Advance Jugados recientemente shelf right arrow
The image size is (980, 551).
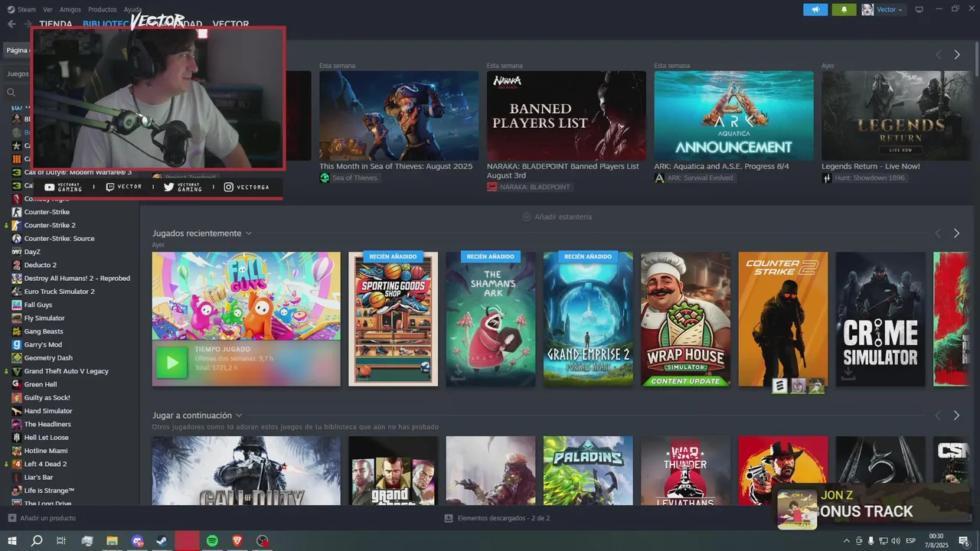tap(957, 233)
